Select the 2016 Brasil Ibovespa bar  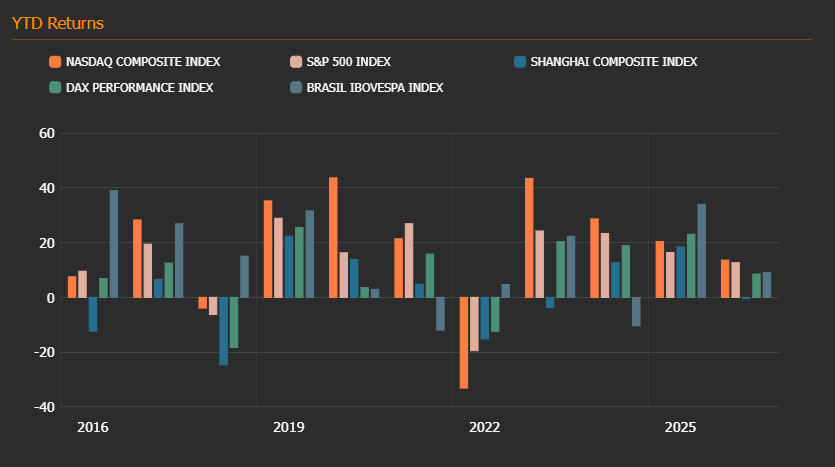click(x=114, y=244)
